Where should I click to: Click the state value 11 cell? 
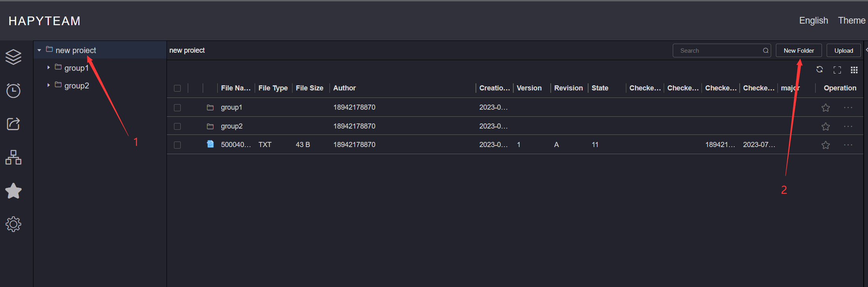point(595,145)
